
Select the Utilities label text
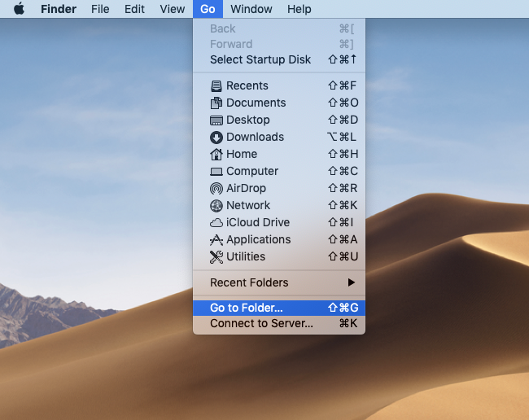point(246,256)
